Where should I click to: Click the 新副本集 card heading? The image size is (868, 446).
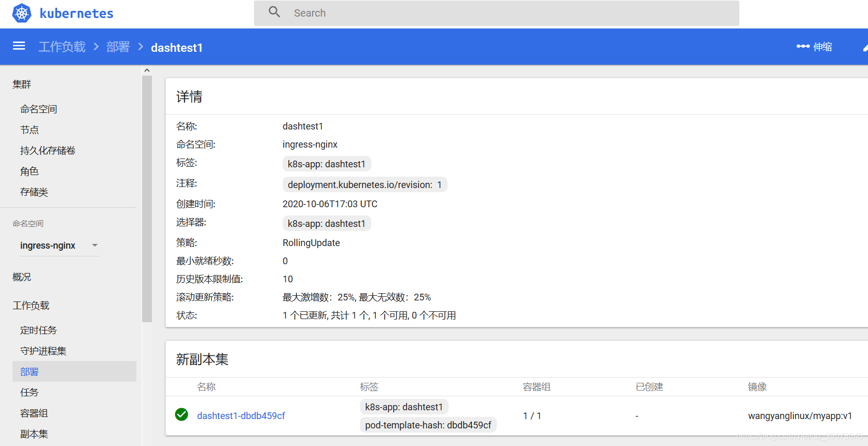pyautogui.click(x=202, y=359)
